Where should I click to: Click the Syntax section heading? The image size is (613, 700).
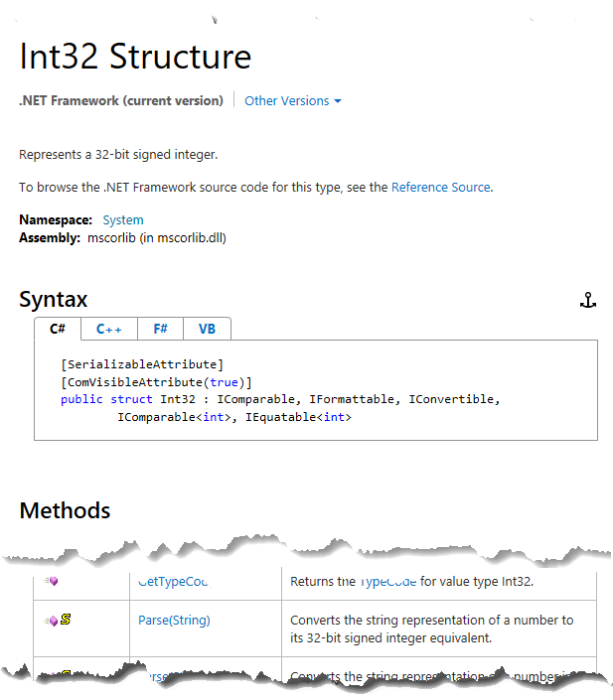(54, 299)
